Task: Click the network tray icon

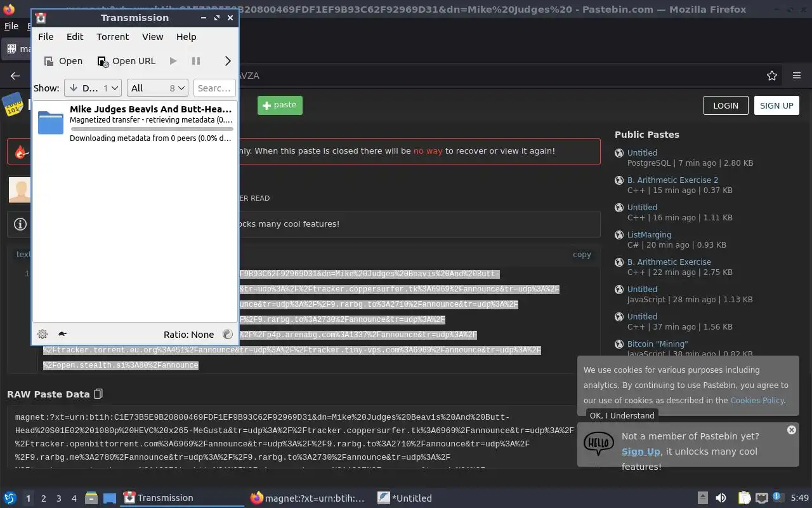Action: coord(762,498)
